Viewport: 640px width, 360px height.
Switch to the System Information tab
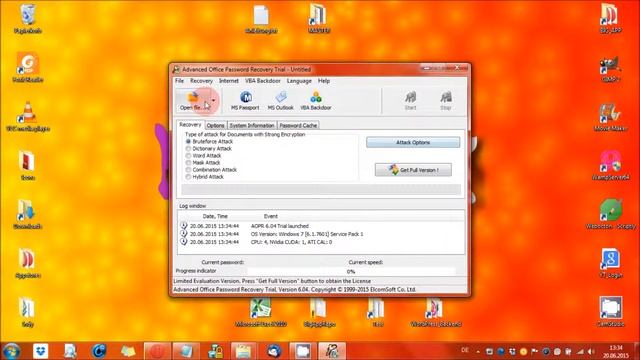tap(252, 125)
